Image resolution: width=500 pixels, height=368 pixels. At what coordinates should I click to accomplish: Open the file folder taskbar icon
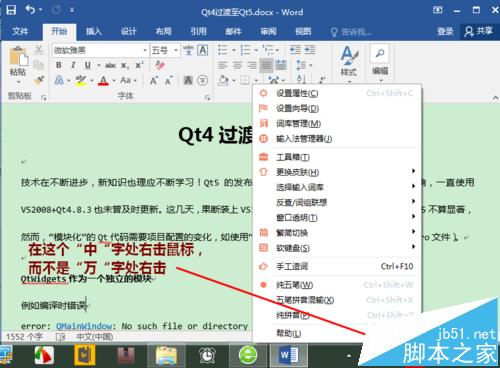[166, 355]
